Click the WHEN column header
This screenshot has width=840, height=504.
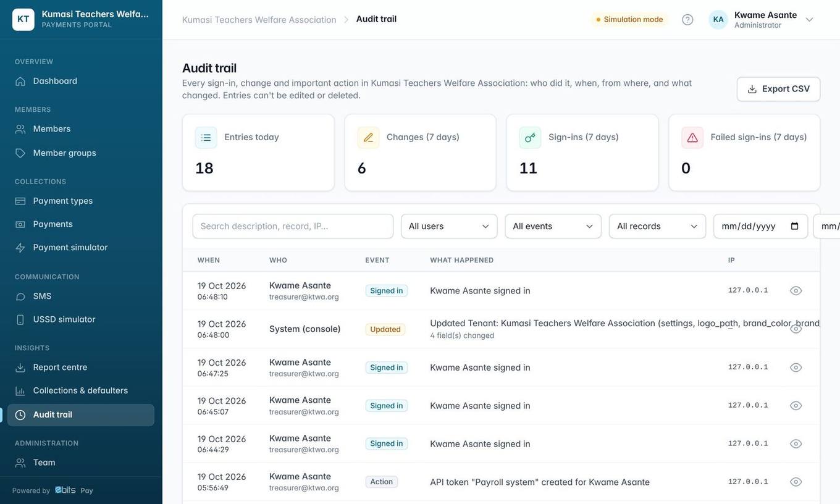[x=209, y=260]
